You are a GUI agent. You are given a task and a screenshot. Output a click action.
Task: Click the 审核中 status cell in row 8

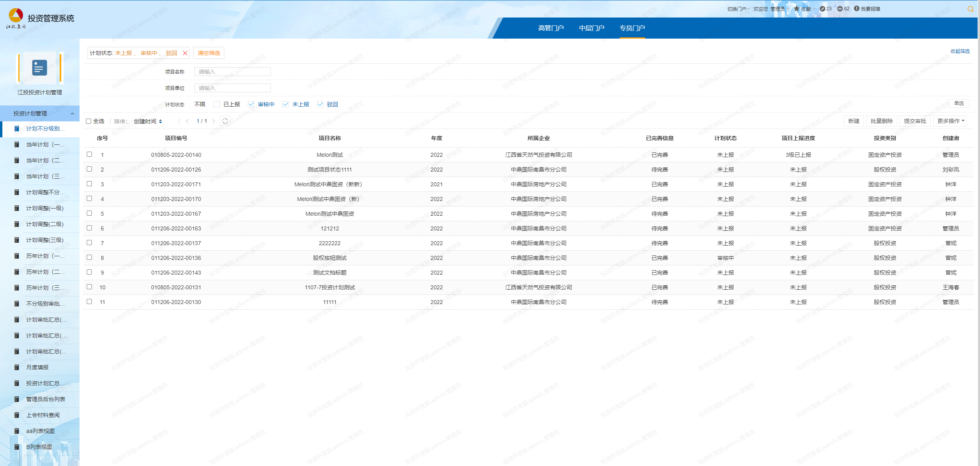pos(725,258)
